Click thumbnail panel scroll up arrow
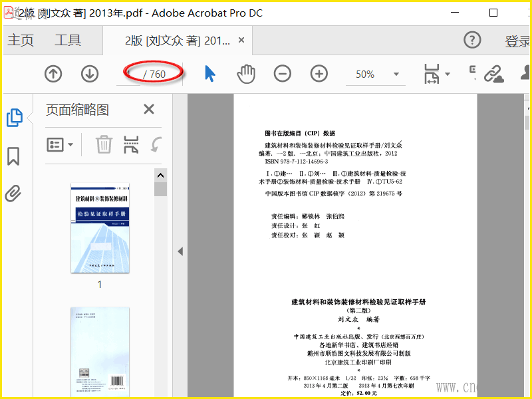532x399 pixels. [x=160, y=176]
